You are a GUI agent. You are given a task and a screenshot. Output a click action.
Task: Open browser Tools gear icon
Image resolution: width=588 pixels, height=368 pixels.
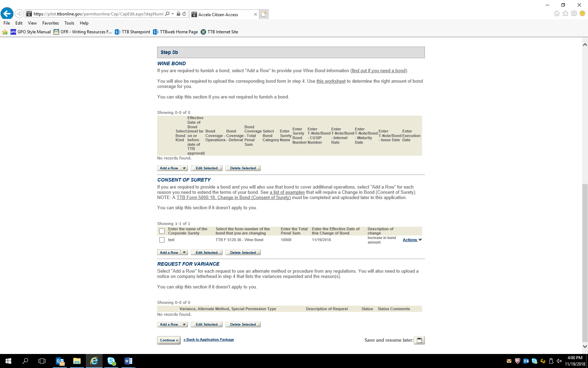pyautogui.click(x=574, y=14)
